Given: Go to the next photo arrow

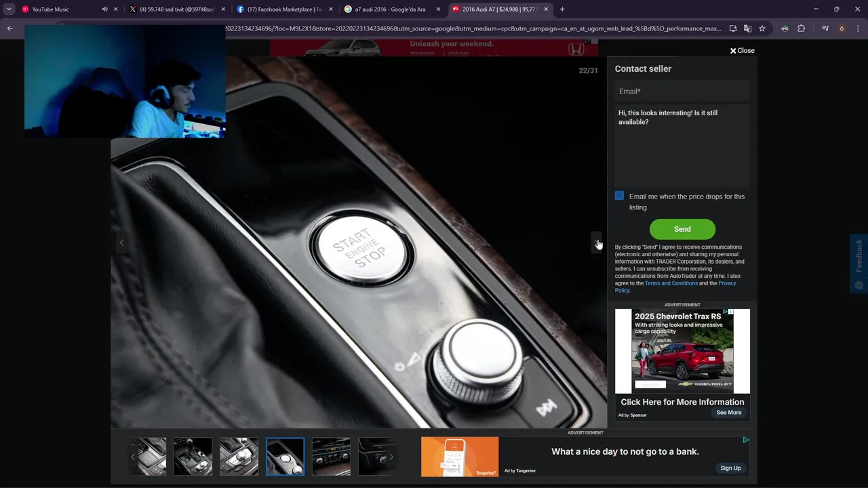Looking at the screenshot, I should [597, 243].
